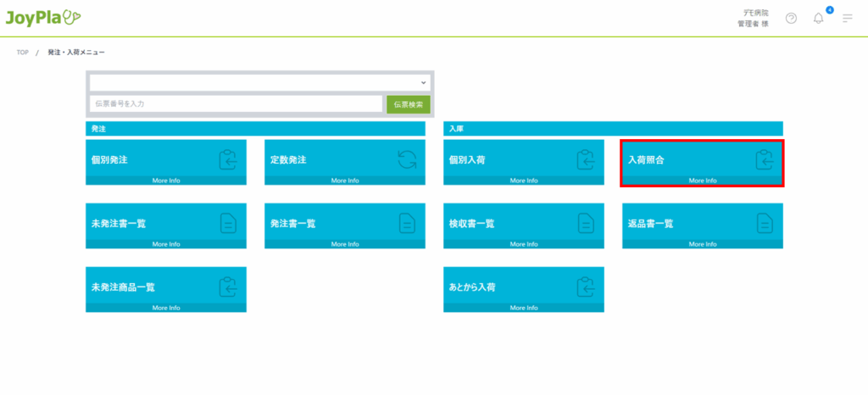
Task: Click the 定数発注 refresh arrows icon
Action: (x=407, y=159)
